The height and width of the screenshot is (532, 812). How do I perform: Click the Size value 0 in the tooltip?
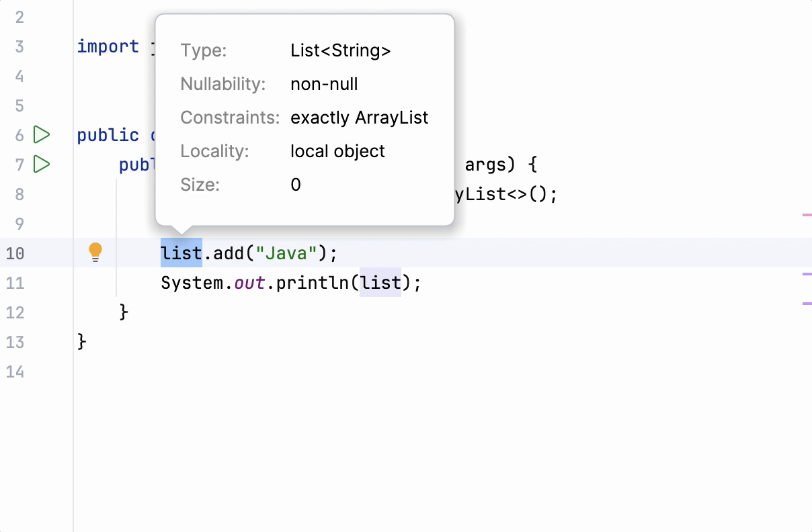pos(296,184)
